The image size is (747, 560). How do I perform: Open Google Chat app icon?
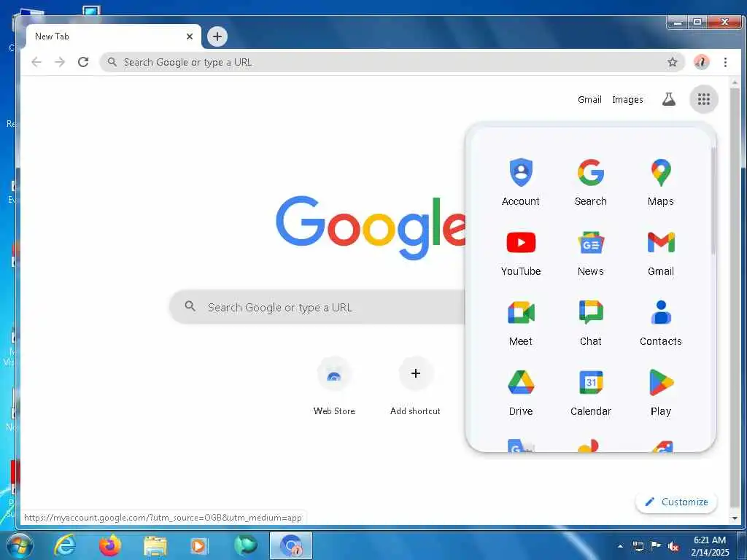coord(591,322)
